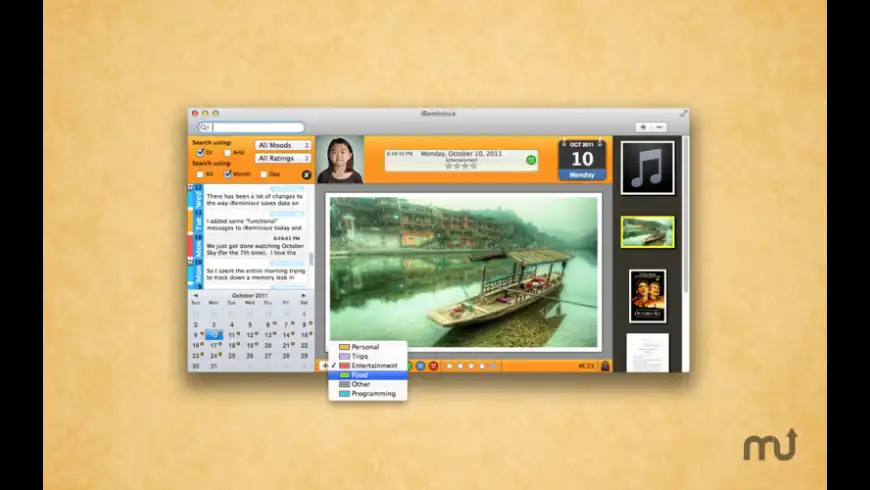Click the fifth rating dot in the bottom bar

[493, 366]
